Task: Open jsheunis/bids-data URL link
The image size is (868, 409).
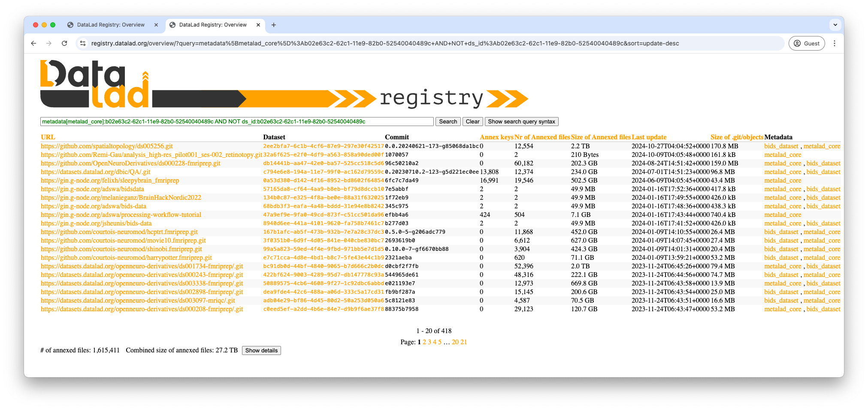Action: pos(96,223)
